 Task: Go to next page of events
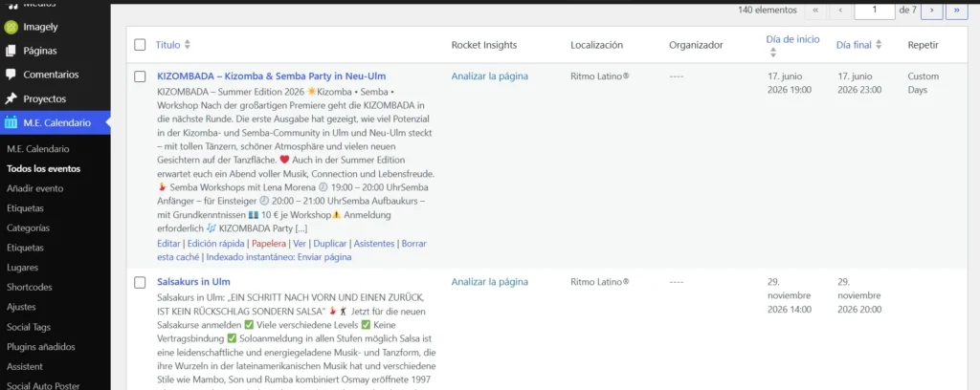click(932, 10)
